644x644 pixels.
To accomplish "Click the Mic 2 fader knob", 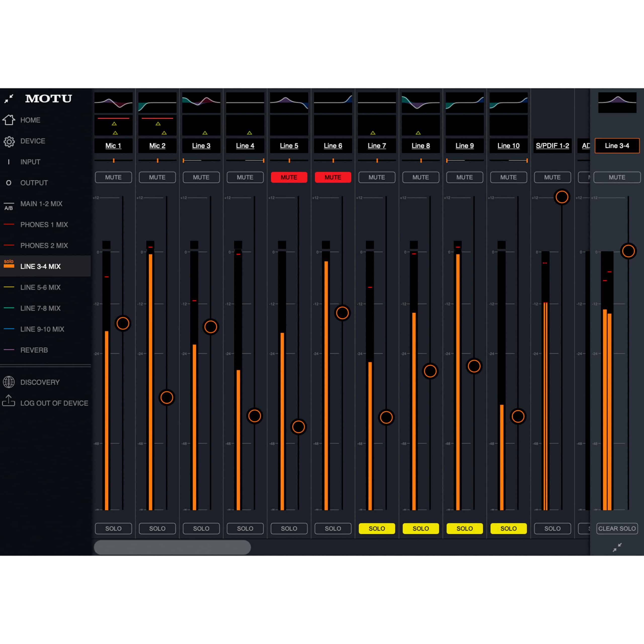I will point(167,397).
